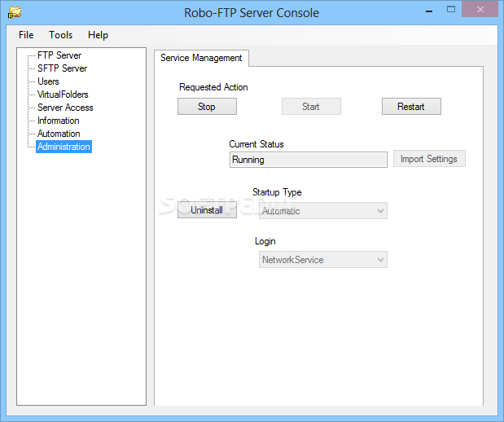504x422 pixels.
Task: Click the Current Status label
Action: coord(256,144)
